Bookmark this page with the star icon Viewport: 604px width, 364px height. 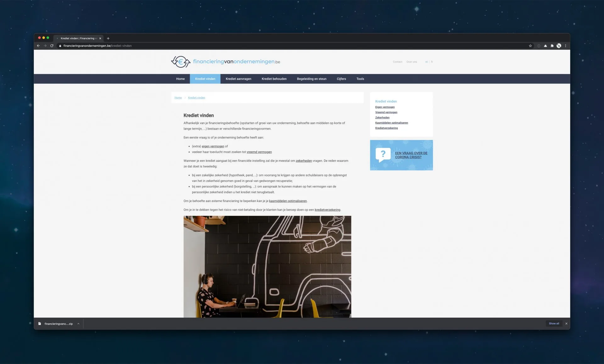click(530, 46)
